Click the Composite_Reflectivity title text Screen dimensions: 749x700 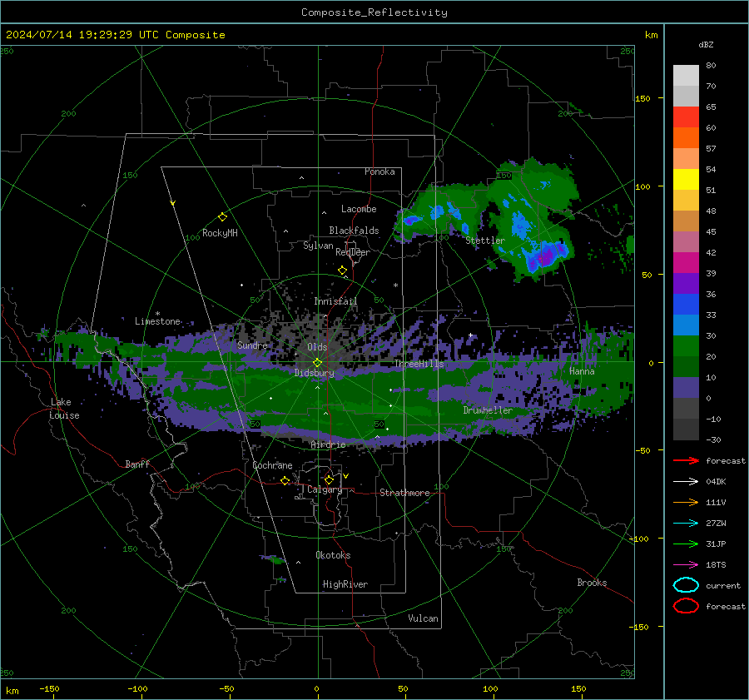pyautogui.click(x=374, y=12)
